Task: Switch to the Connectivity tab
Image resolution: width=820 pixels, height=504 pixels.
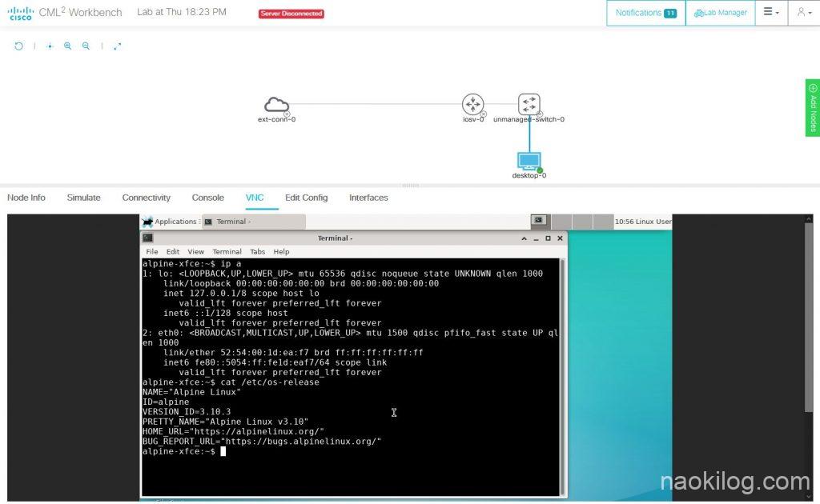Action: 147,198
